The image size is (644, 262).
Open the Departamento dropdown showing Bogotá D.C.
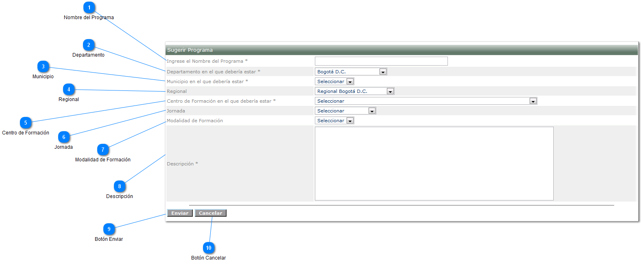click(x=351, y=72)
